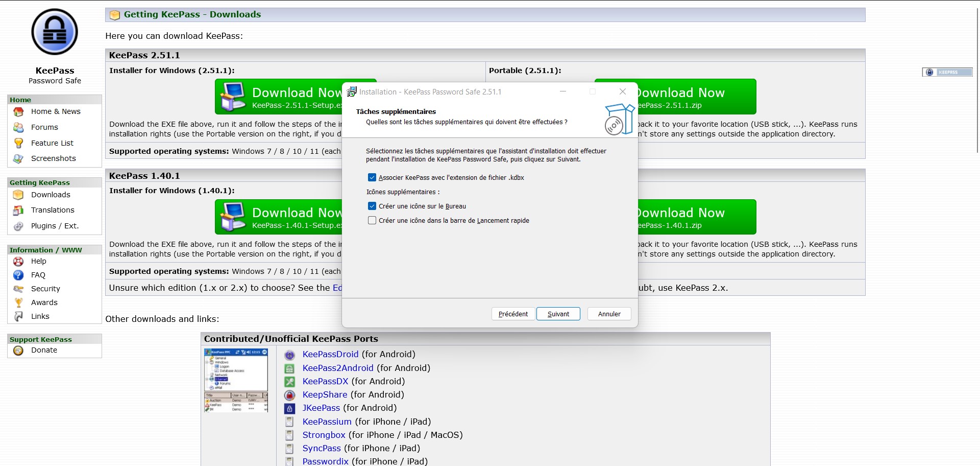Click the Donate icon in sidebar
The height and width of the screenshot is (466, 980).
(x=18, y=351)
